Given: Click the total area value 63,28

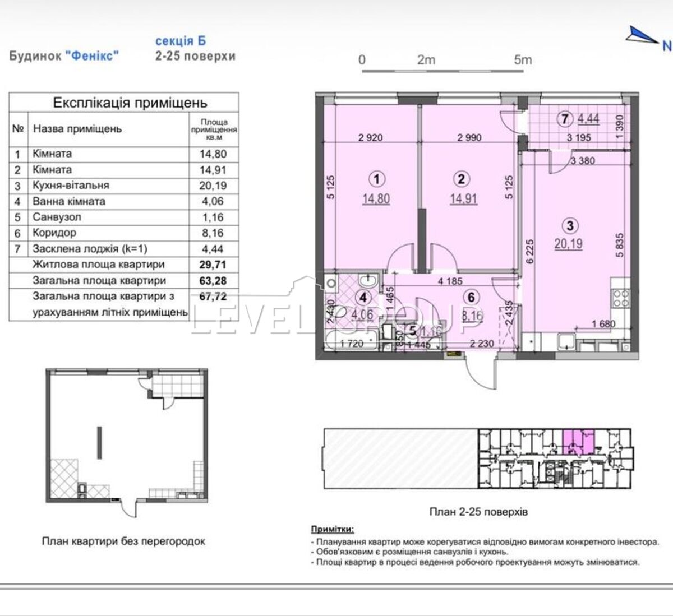Looking at the screenshot, I should tap(213, 280).
